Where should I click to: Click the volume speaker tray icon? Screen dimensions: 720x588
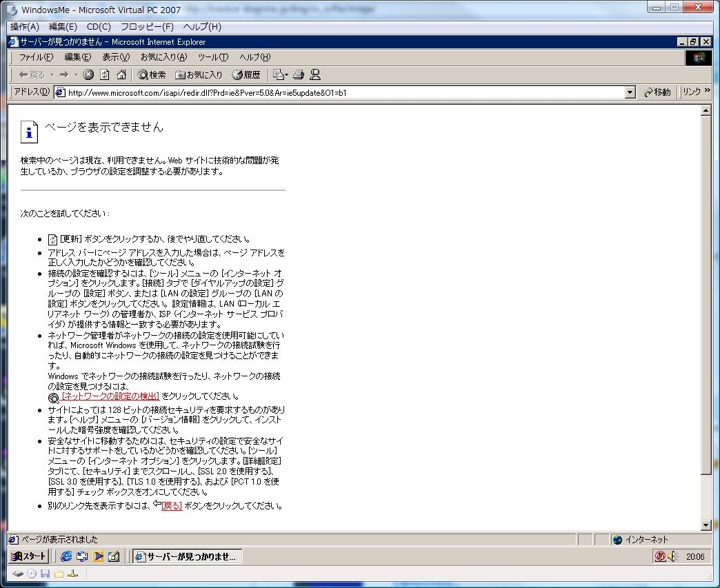(672, 556)
